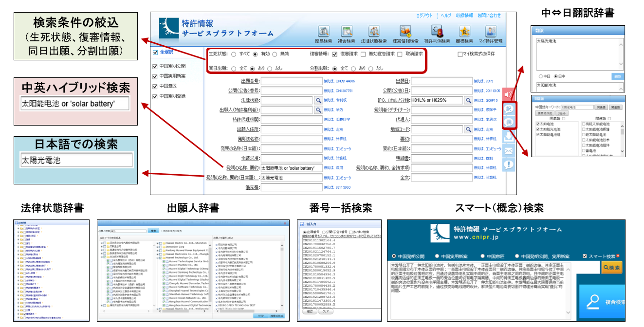Click magnifier icon next to 地域コード field
Viewport: 644px width, 327px height.
tap(468, 129)
